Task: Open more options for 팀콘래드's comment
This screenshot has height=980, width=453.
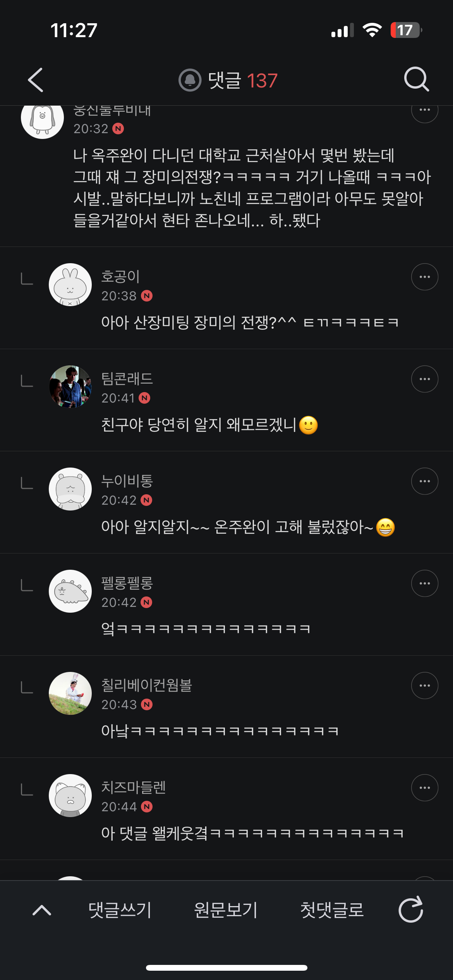Action: (424, 379)
